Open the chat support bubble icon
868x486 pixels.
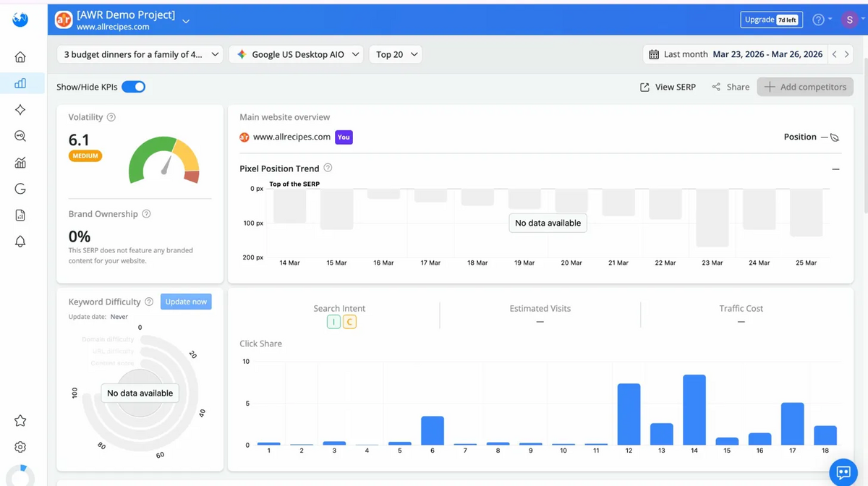point(843,473)
